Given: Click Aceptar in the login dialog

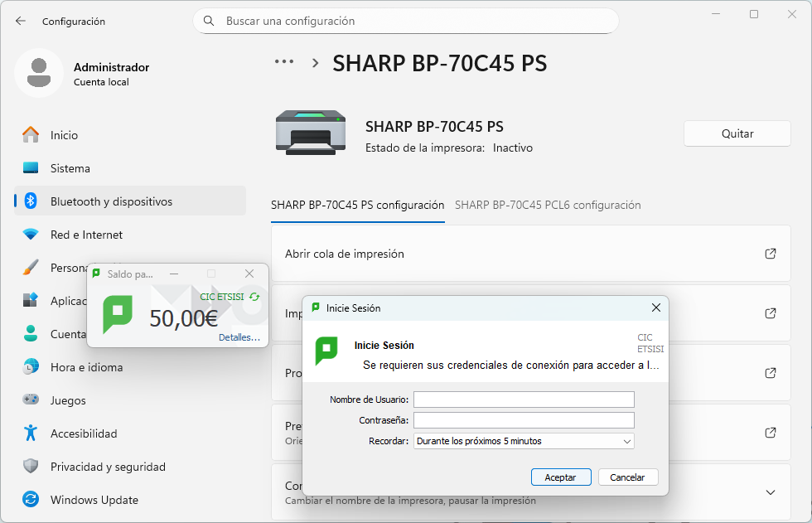Looking at the screenshot, I should 561,477.
